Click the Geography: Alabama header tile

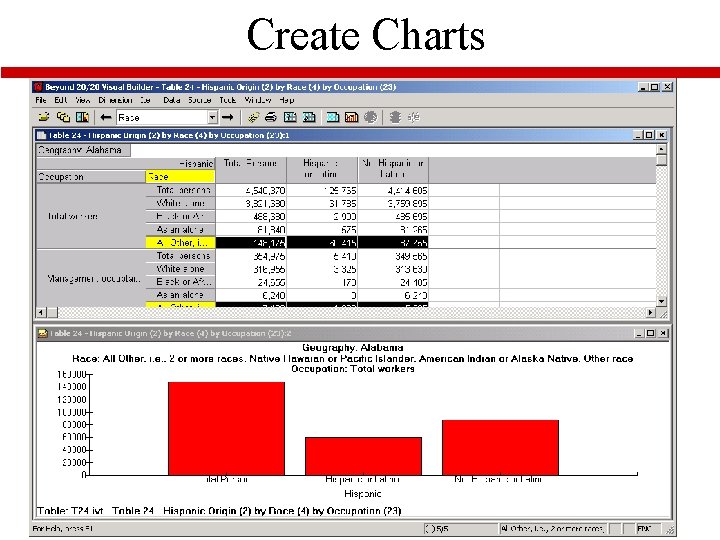click(83, 150)
